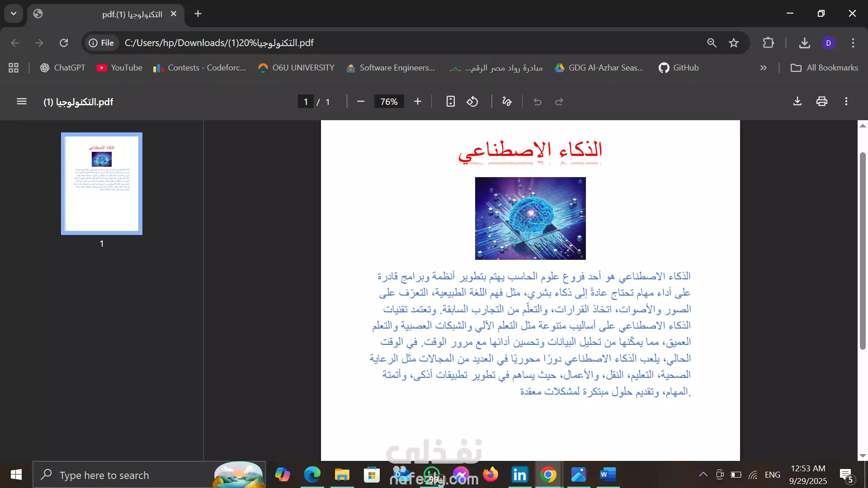
Task: Click the vertical scrollbar down arrow
Action: point(863,456)
